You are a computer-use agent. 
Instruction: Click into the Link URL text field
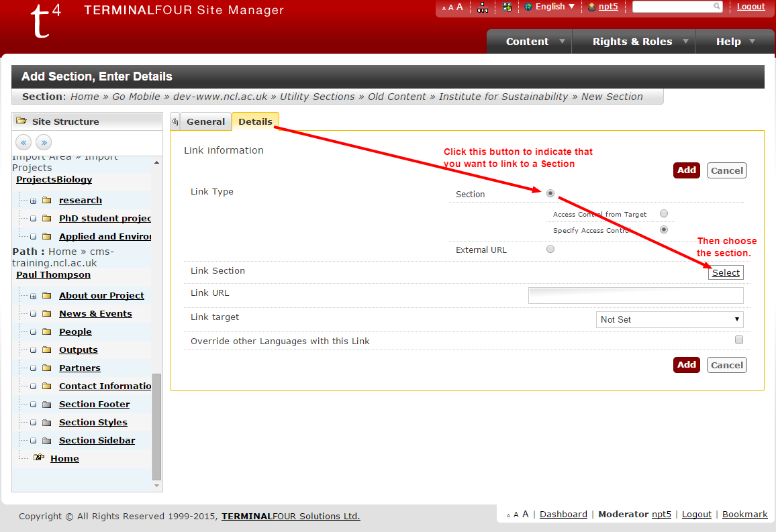[x=636, y=295]
